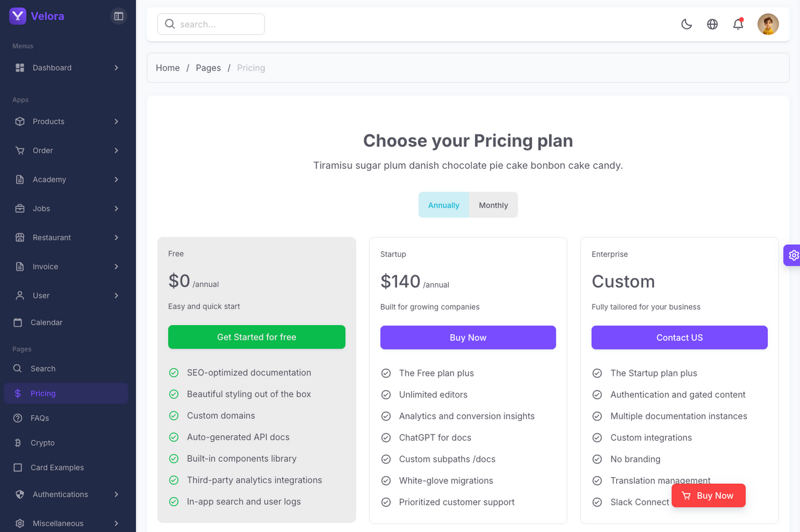Open the FAQs sidebar page
Viewport: 800px width, 532px height.
(40, 418)
